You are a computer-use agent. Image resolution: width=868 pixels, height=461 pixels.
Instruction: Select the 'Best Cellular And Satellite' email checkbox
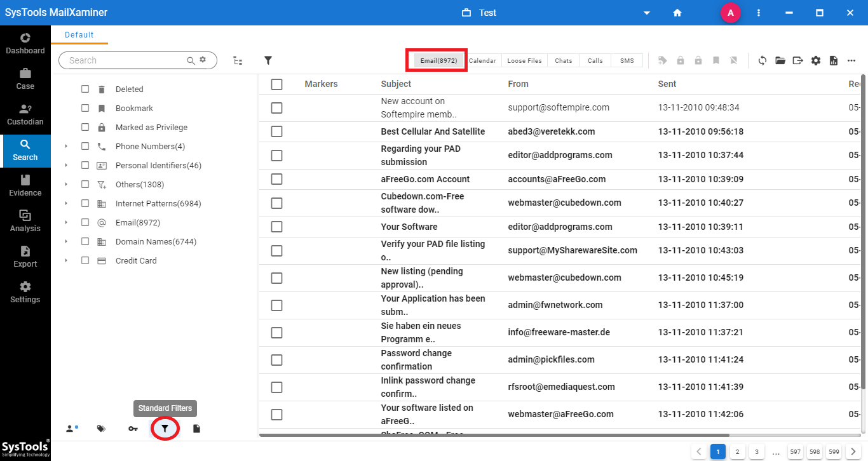coord(276,131)
